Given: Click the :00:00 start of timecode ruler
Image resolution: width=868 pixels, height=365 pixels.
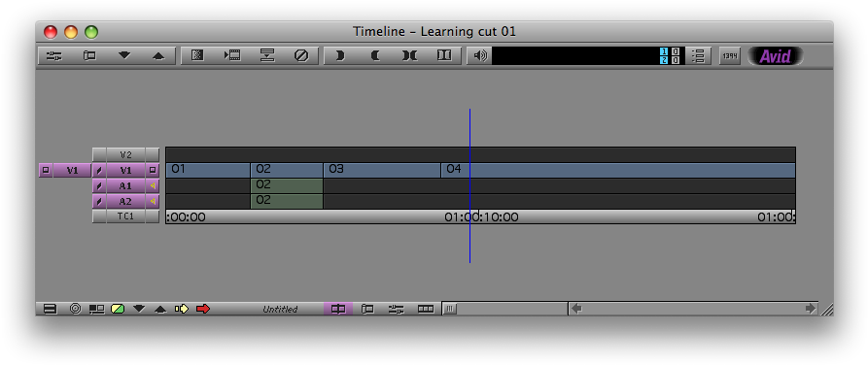Looking at the screenshot, I should [x=186, y=217].
